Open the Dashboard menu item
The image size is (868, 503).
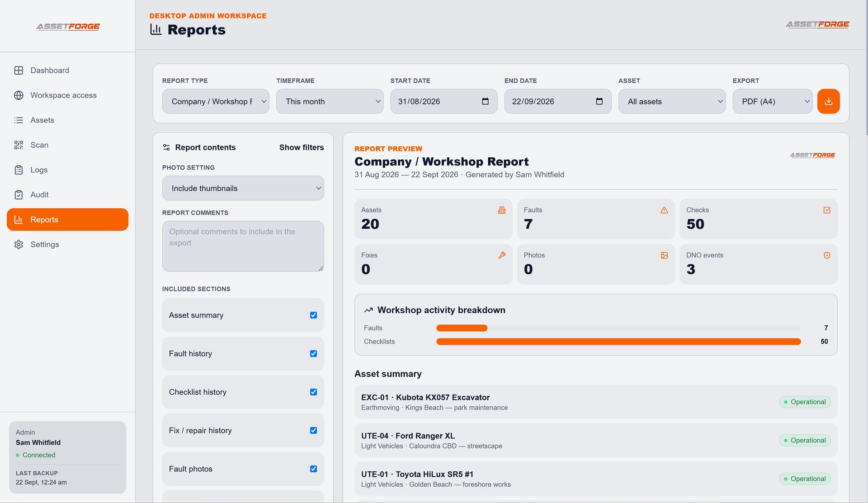coord(68,71)
